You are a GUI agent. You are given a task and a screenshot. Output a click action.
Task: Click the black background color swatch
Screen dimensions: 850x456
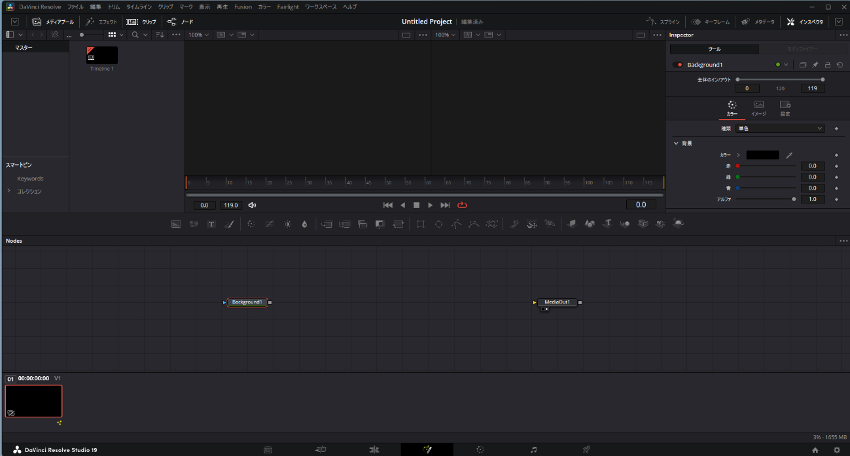(762, 155)
